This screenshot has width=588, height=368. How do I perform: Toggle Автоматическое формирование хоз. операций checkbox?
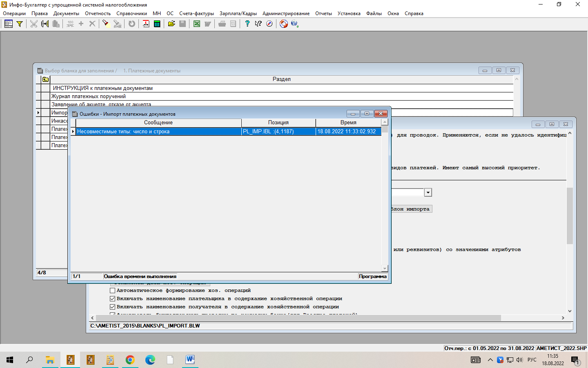112,290
